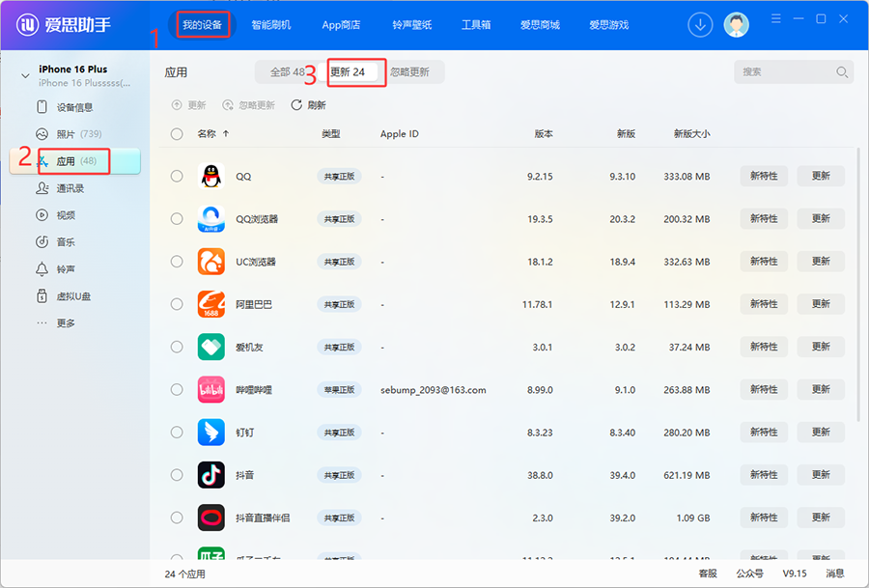Open the 爱思游戏 tab

608,25
